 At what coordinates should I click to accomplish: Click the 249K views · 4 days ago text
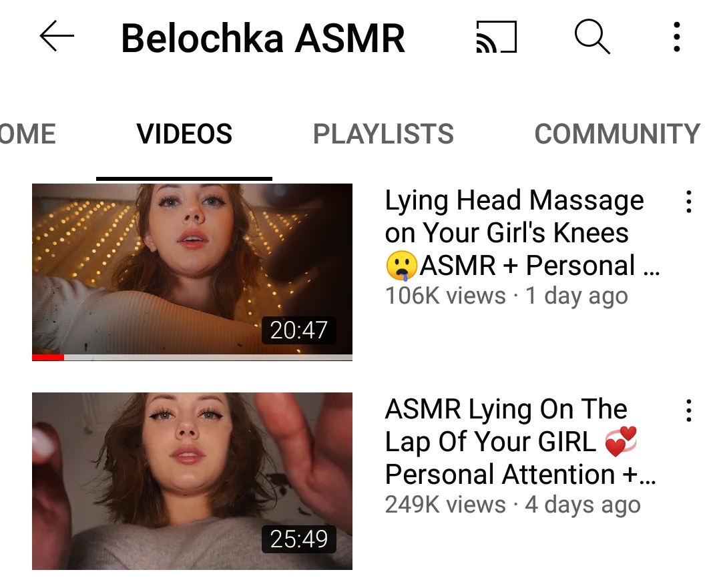coord(513,505)
